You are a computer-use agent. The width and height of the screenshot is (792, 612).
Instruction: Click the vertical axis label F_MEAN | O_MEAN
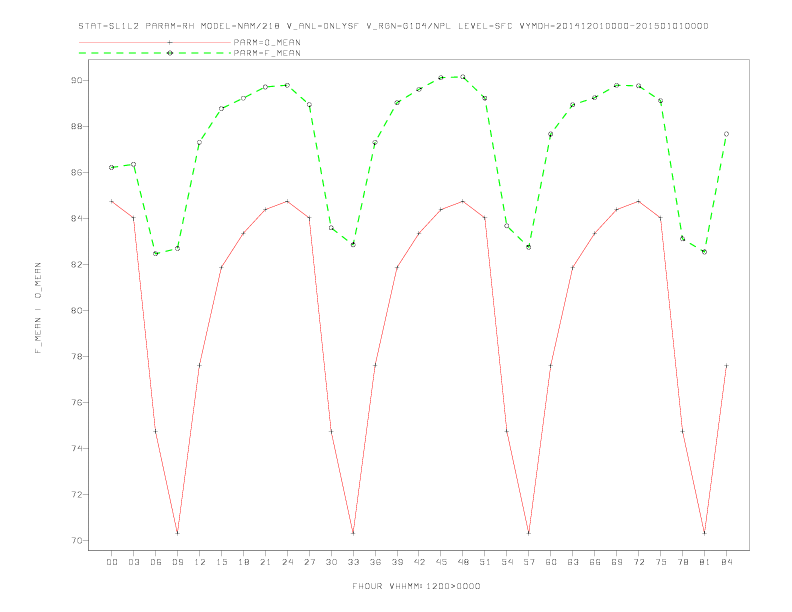coord(38,308)
